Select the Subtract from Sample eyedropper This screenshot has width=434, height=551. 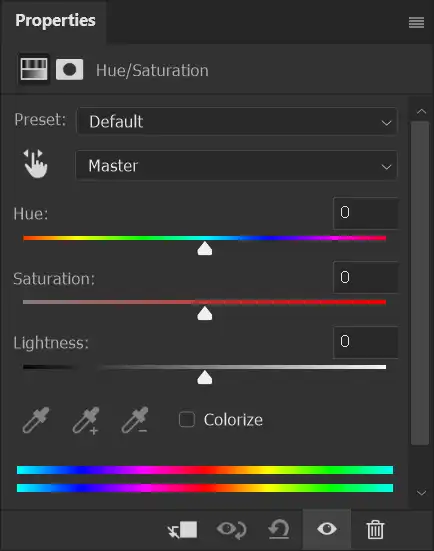[x=135, y=420]
